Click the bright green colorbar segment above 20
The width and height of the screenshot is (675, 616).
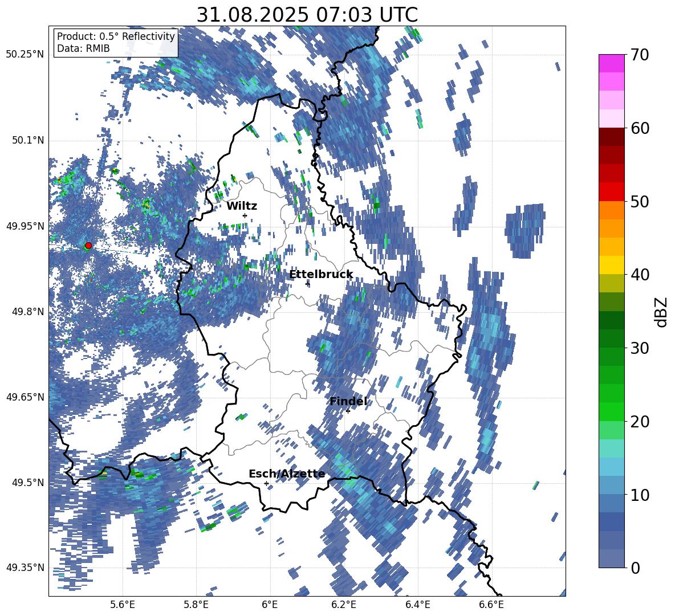[611, 411]
